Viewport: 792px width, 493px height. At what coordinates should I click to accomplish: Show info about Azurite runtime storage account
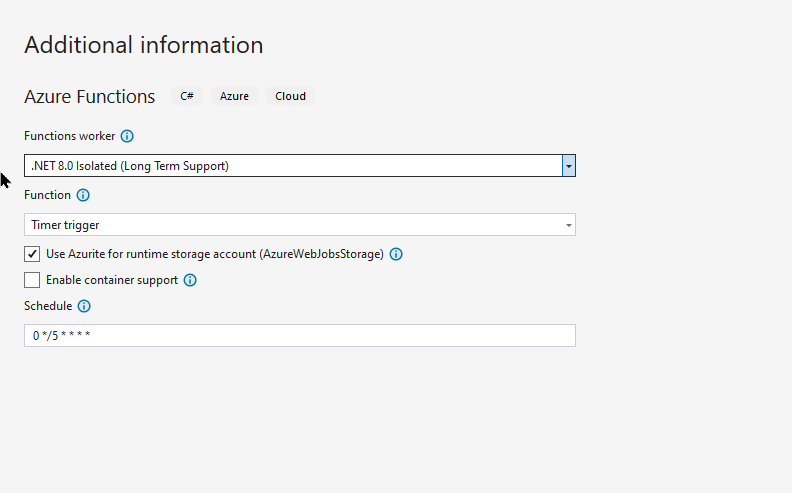(396, 255)
